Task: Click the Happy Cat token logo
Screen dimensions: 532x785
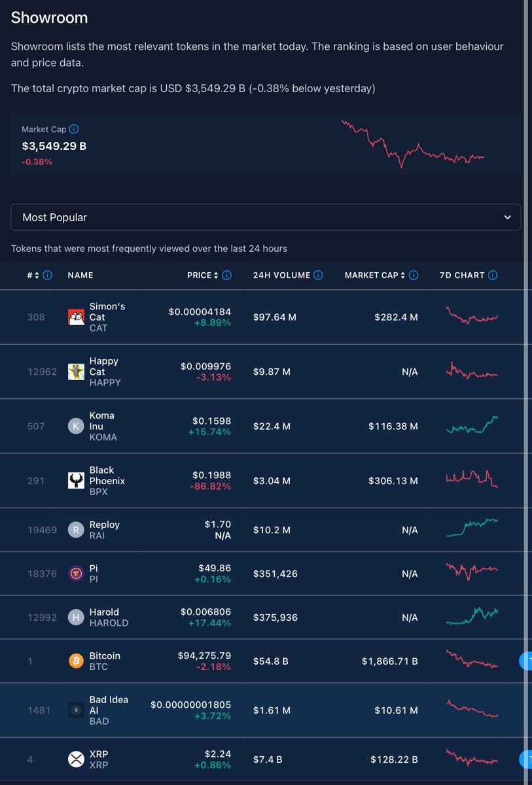Action: pos(77,372)
